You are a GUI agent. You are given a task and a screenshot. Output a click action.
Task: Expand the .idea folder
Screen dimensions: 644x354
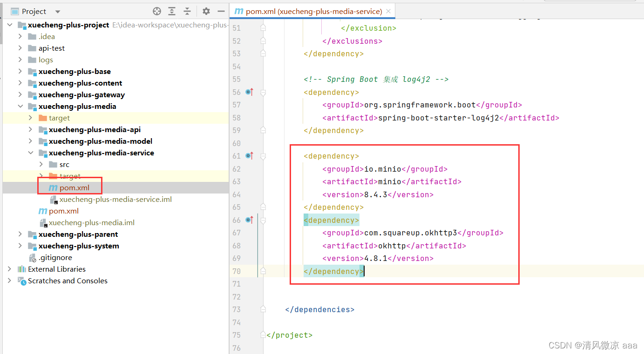point(20,36)
